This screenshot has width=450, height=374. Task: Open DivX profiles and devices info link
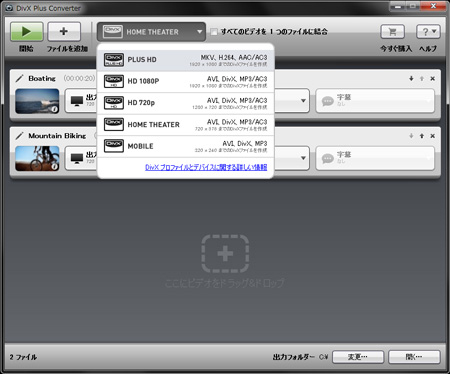[206, 167]
